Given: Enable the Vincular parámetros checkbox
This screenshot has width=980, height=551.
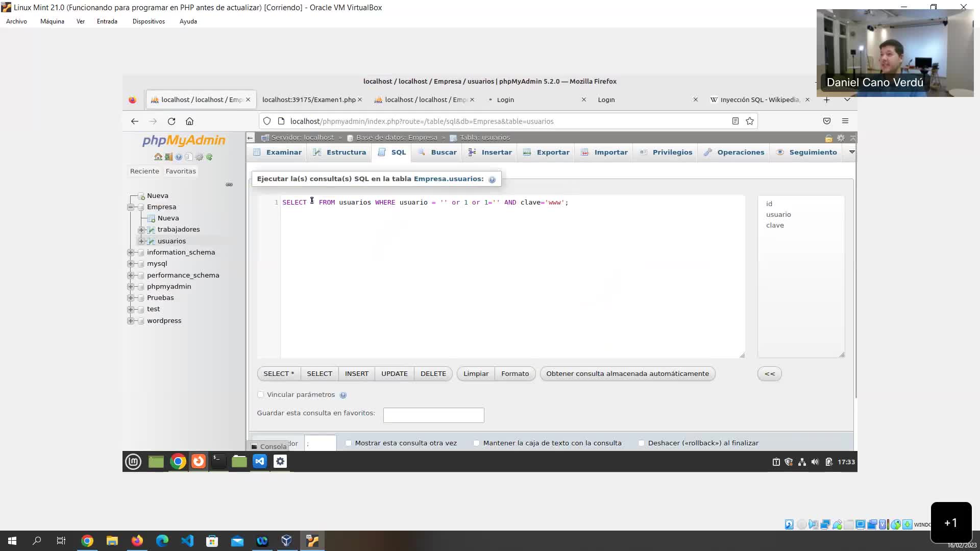Looking at the screenshot, I should click(x=260, y=394).
